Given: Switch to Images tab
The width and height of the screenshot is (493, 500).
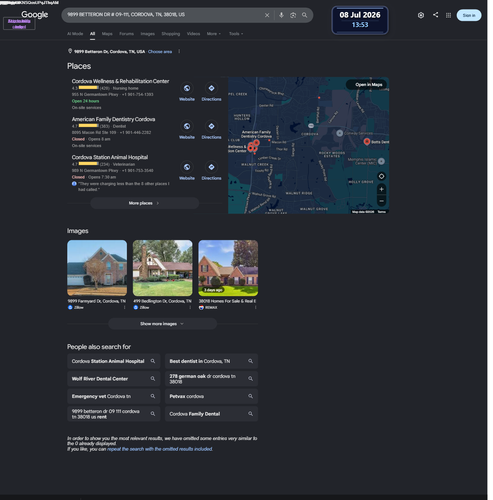Looking at the screenshot, I should tap(149, 34).
